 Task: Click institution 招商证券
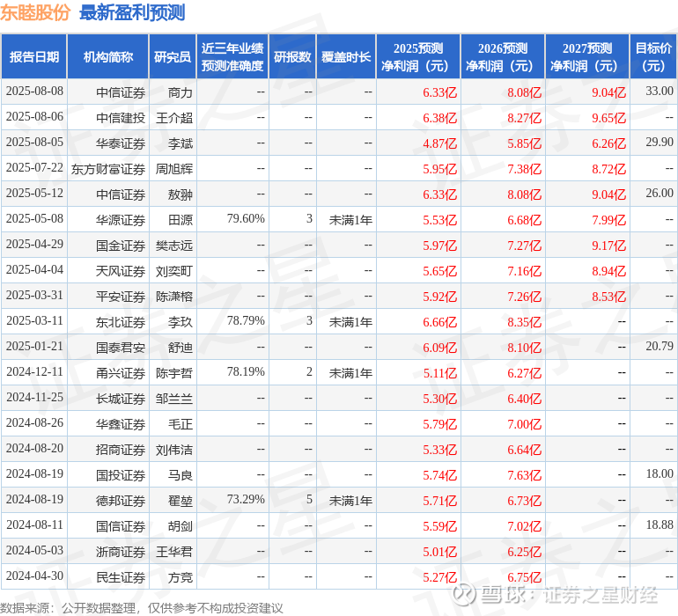coord(121,450)
